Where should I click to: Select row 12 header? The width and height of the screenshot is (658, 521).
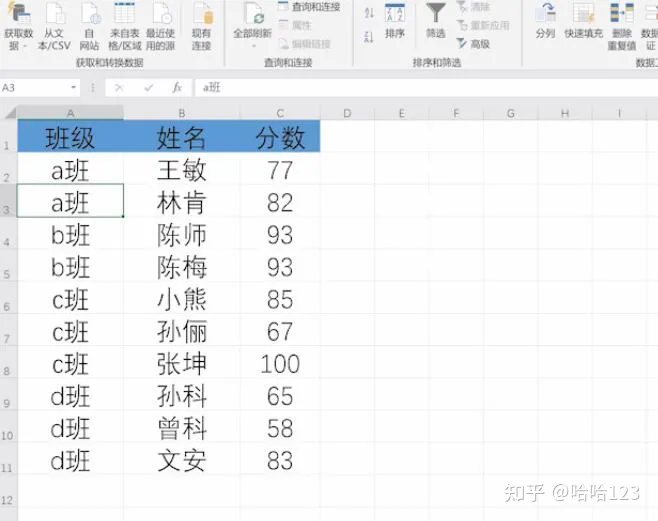(8, 491)
